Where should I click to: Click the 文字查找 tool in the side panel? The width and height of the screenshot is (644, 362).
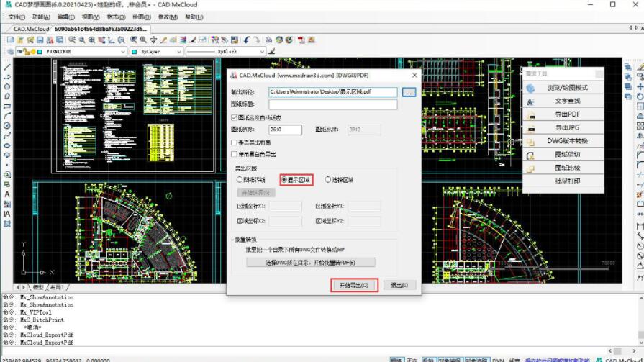[x=563, y=101]
